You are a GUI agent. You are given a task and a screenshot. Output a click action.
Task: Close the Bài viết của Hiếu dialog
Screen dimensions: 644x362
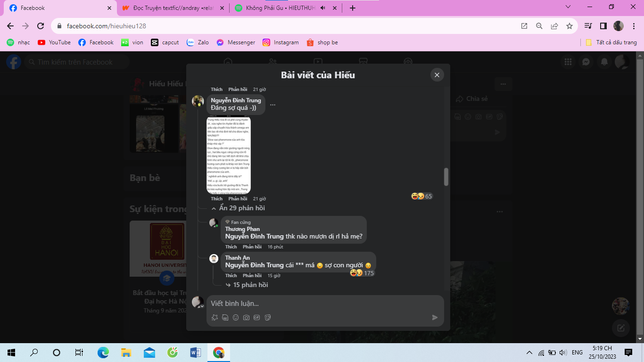pyautogui.click(x=437, y=75)
